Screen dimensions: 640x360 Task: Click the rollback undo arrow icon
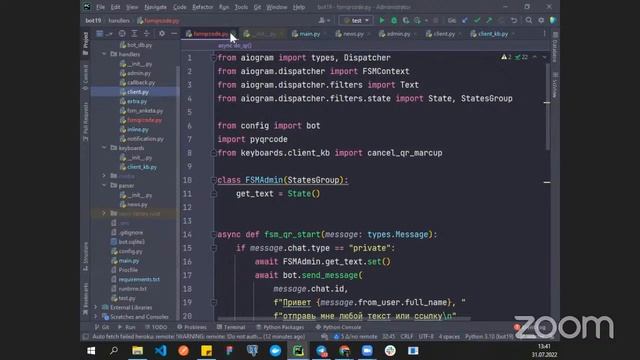tap(514, 20)
